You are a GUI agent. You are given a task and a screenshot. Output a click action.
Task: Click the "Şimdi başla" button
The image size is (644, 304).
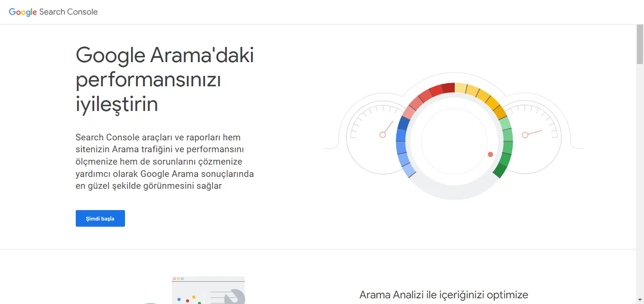pyautogui.click(x=100, y=219)
